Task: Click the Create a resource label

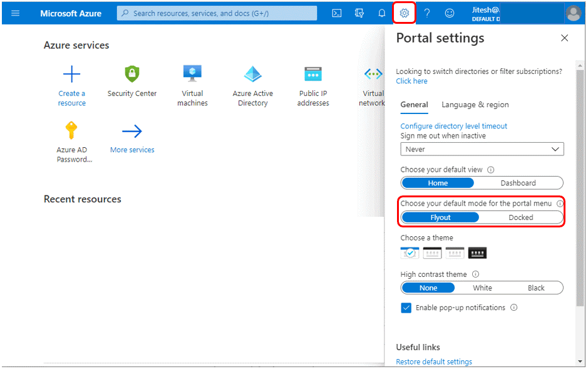Action: point(71,98)
